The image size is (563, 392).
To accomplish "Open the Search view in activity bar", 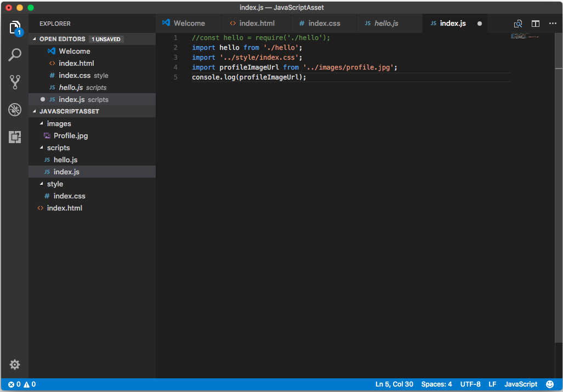I will click(x=15, y=55).
